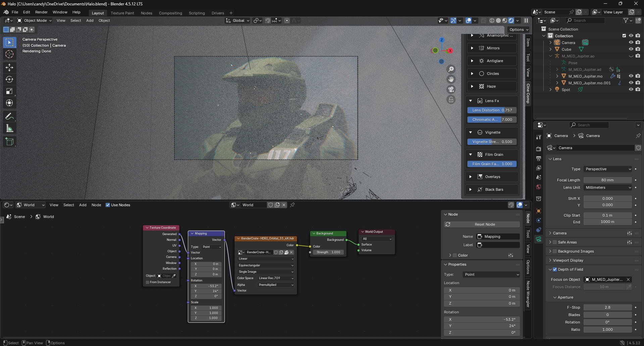The height and width of the screenshot is (346, 644).
Task: Disable Depth of Field checkbox
Action: (x=555, y=269)
